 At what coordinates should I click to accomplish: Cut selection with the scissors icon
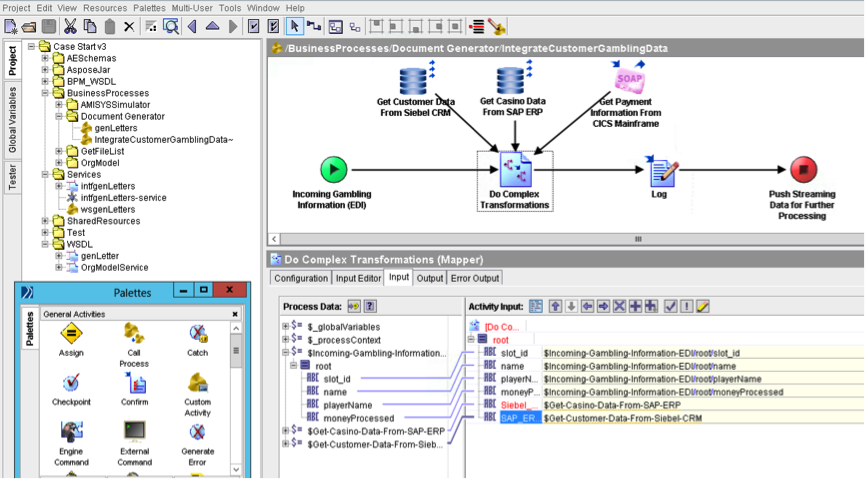[x=70, y=26]
